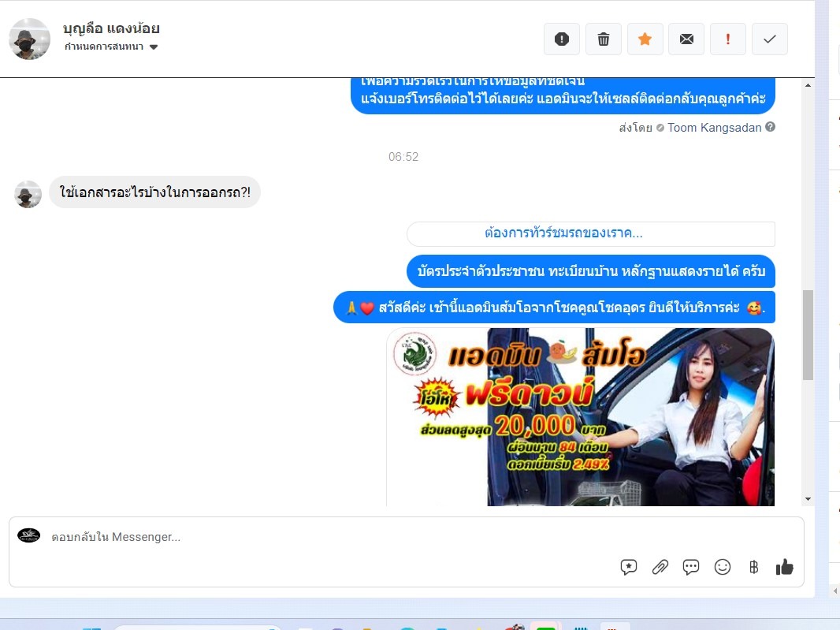This screenshot has width=840, height=630.
Task: Open the starred speech bubble icon
Action: click(629, 567)
